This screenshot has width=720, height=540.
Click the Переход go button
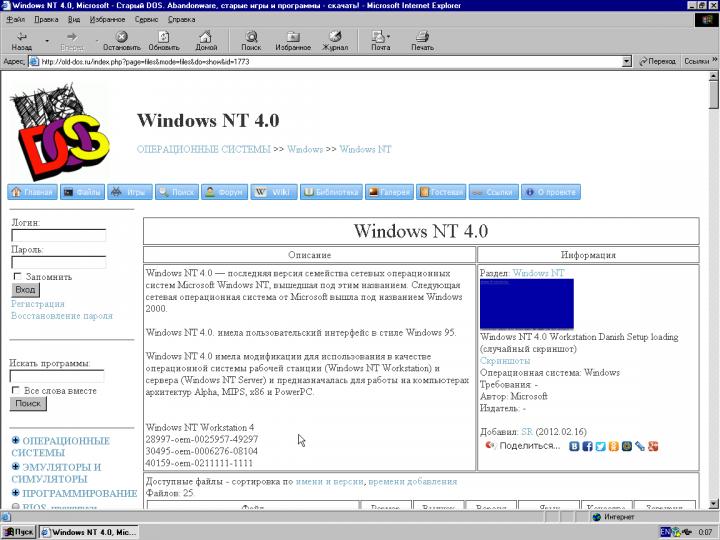click(x=658, y=61)
